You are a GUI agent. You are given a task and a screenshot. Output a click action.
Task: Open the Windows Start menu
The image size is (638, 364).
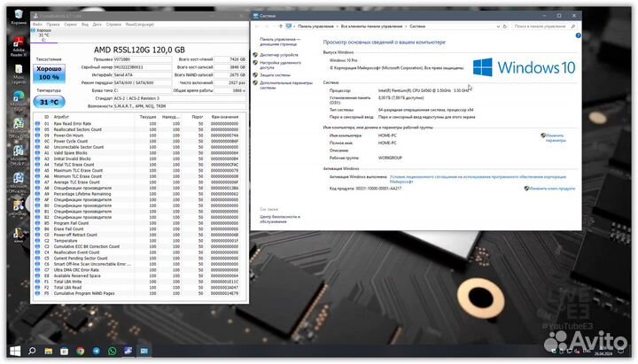click(15, 351)
